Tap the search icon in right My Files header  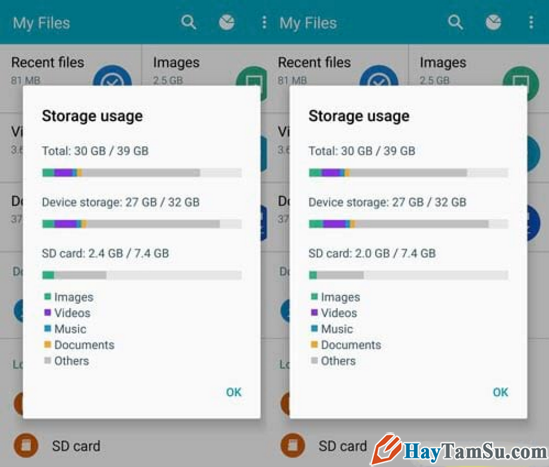point(455,22)
